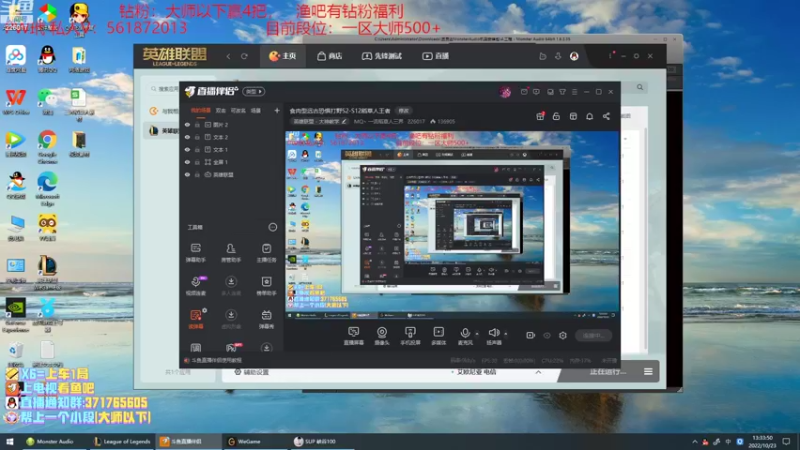Expand the microphone options arrow
This screenshot has width=800, height=450.
point(477,334)
